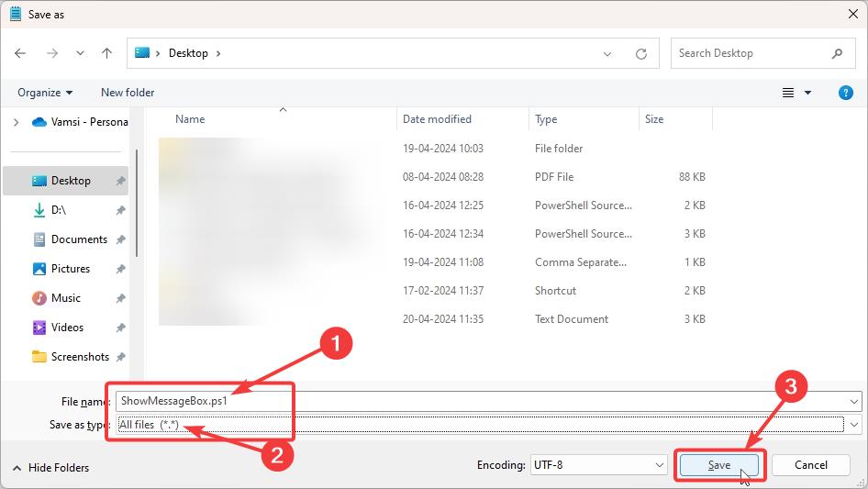This screenshot has height=489, width=868.
Task: Refresh the Desktop folder listing
Action: (x=641, y=54)
